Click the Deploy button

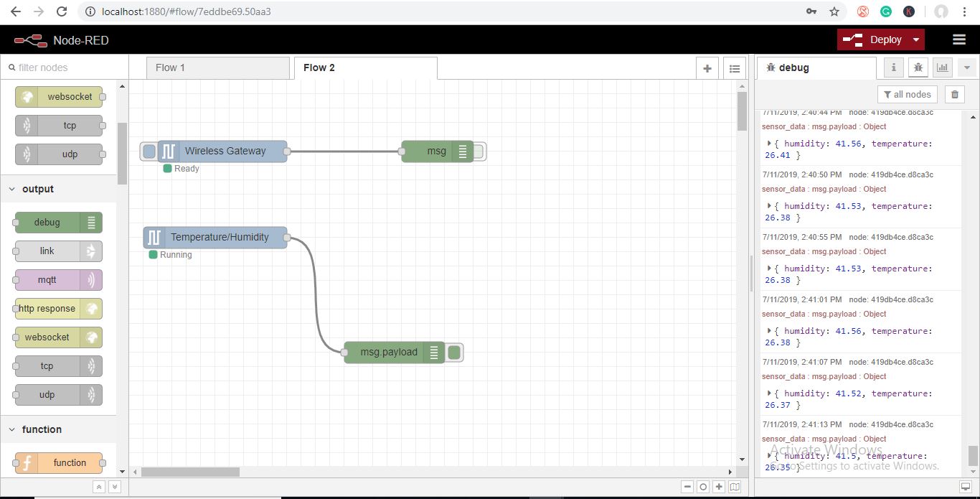click(872, 39)
